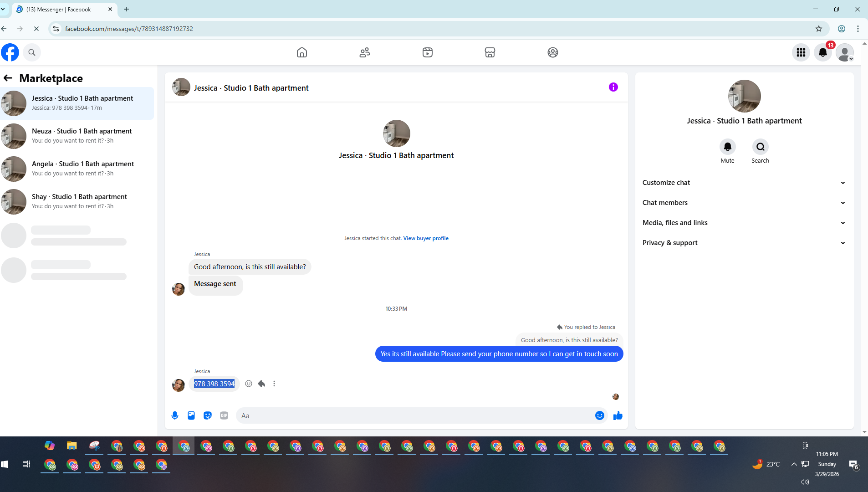View site information icon in address bar
Image resolution: width=868 pixels, height=492 pixels.
(56, 29)
